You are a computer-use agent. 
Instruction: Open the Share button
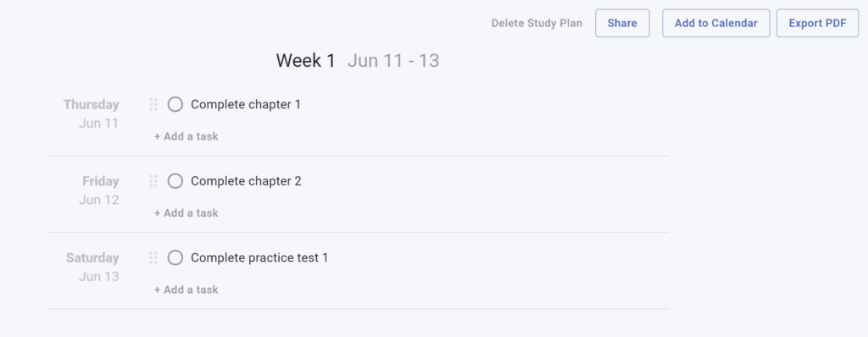[622, 23]
